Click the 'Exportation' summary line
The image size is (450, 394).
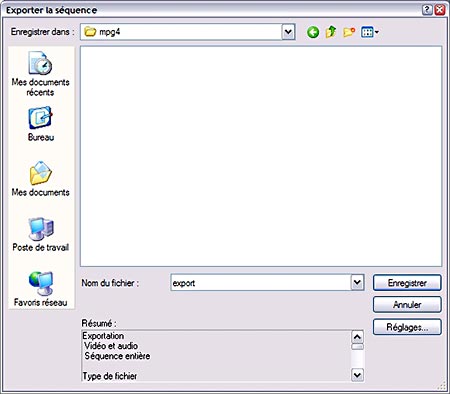(103, 336)
